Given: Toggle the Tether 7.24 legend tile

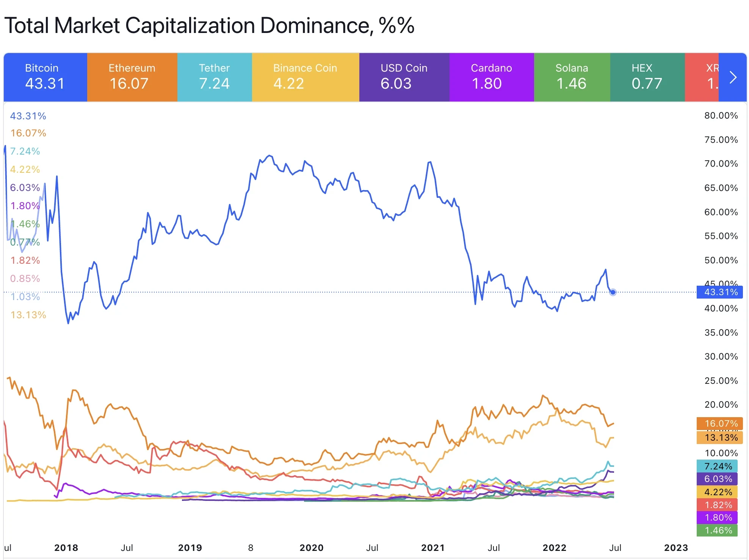Looking at the screenshot, I should 215,77.
